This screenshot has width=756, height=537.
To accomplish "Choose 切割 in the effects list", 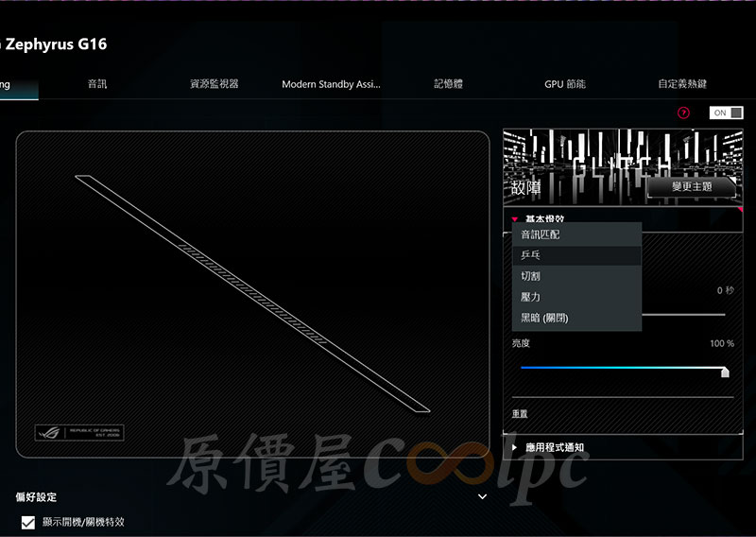I will (576, 276).
